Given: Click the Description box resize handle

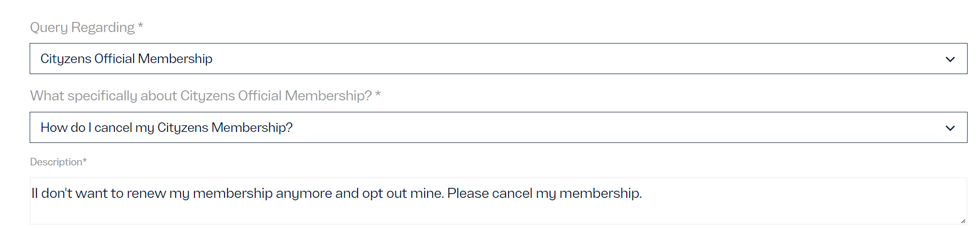Looking at the screenshot, I should 963,221.
